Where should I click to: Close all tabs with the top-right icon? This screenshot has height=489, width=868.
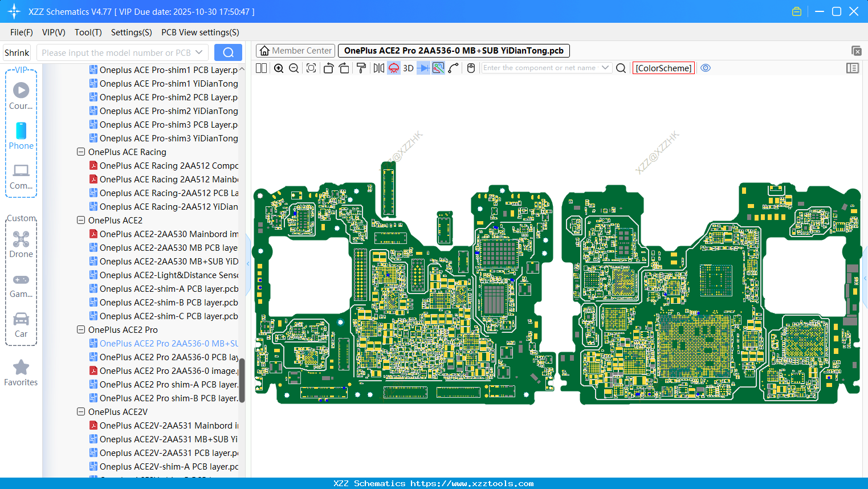pyautogui.click(x=856, y=51)
